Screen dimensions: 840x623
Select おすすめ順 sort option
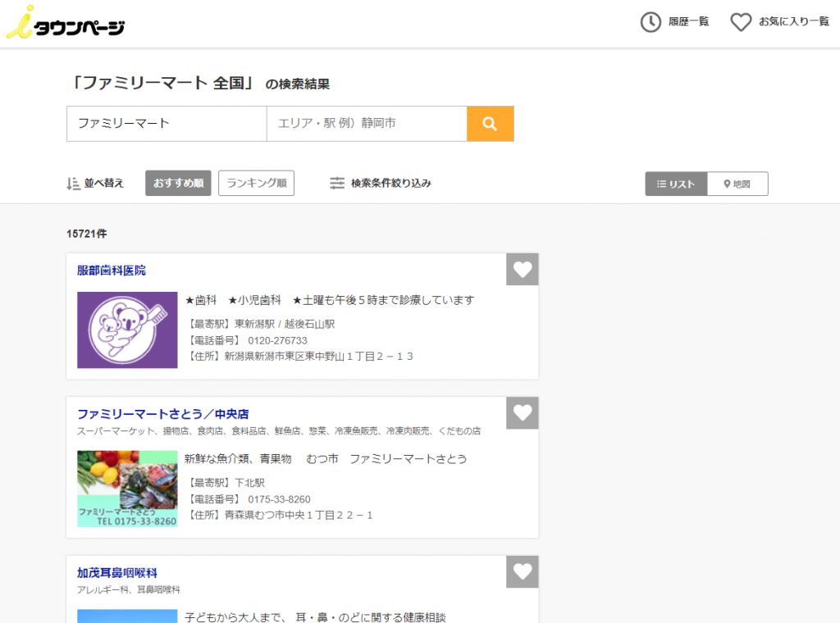[x=178, y=183]
